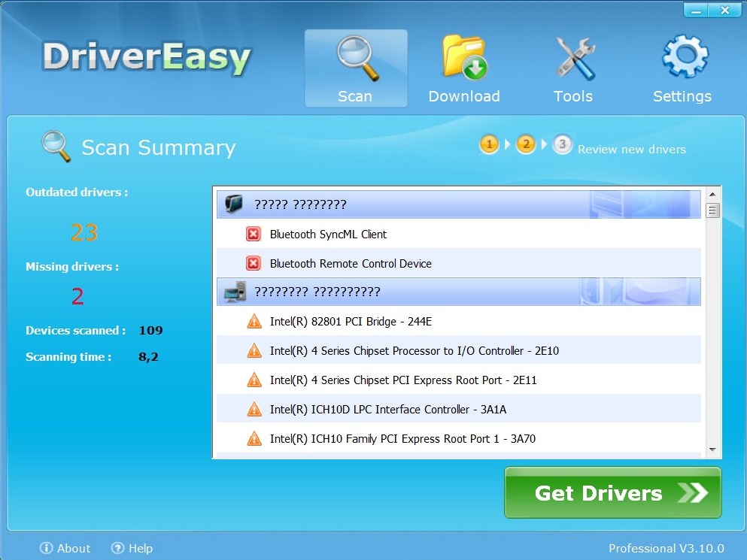Switch to the Settings tab label
The height and width of the screenshot is (560, 747).
(682, 96)
